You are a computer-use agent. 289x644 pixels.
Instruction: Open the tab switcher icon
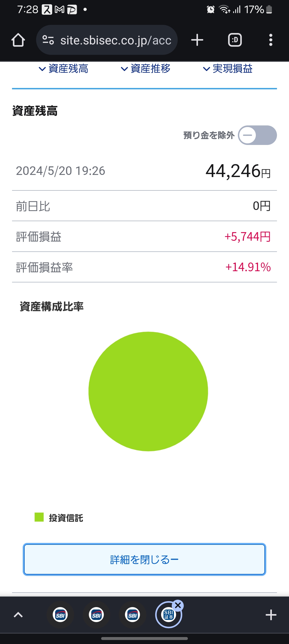pos(235,40)
